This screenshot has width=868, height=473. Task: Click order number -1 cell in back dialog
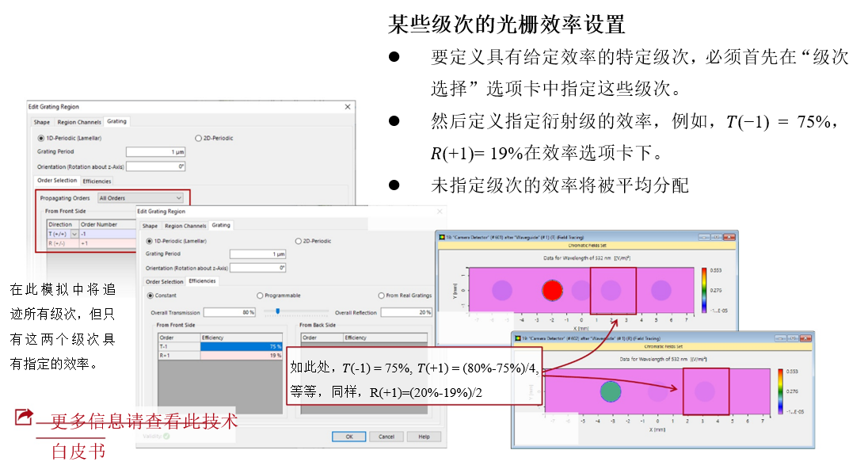coord(108,235)
